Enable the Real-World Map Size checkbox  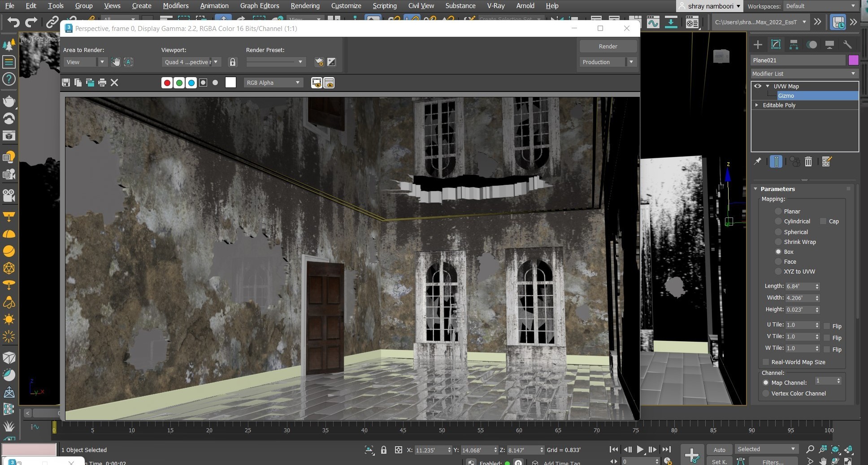[766, 362]
